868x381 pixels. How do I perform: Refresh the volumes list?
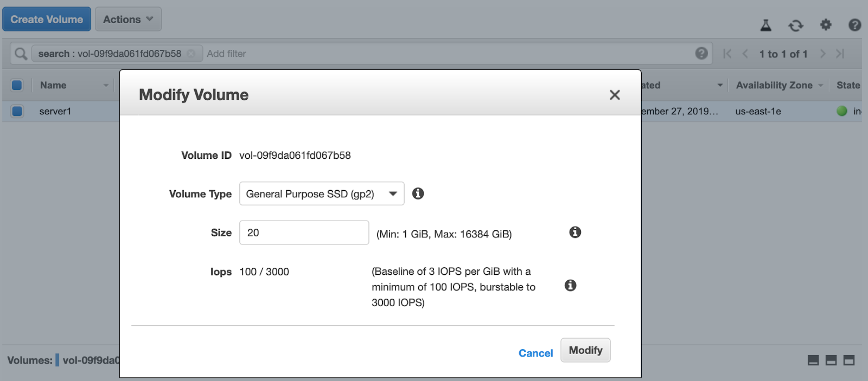point(796,25)
